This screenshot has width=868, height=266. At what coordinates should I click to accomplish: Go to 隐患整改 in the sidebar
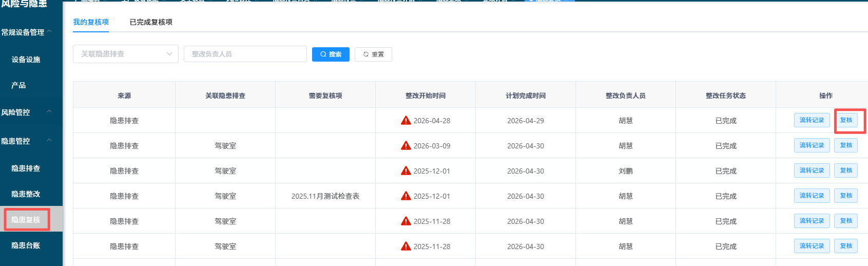(26, 194)
